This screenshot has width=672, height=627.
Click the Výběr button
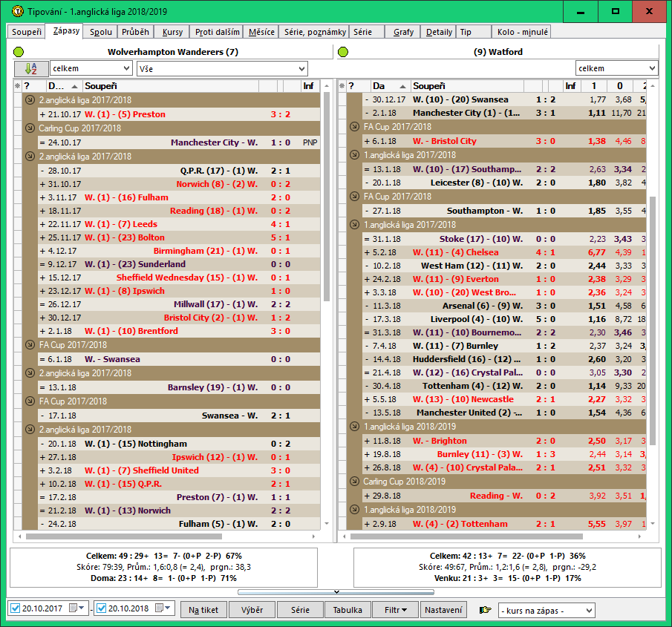coord(252,610)
